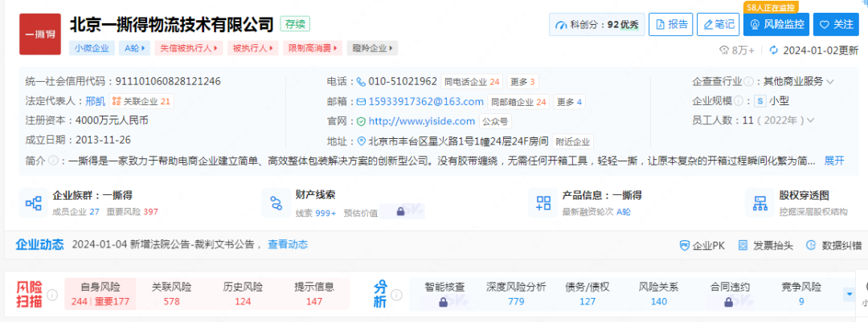868x322 pixels.
Task: Click the green shield icon by website
Action: (x=361, y=121)
